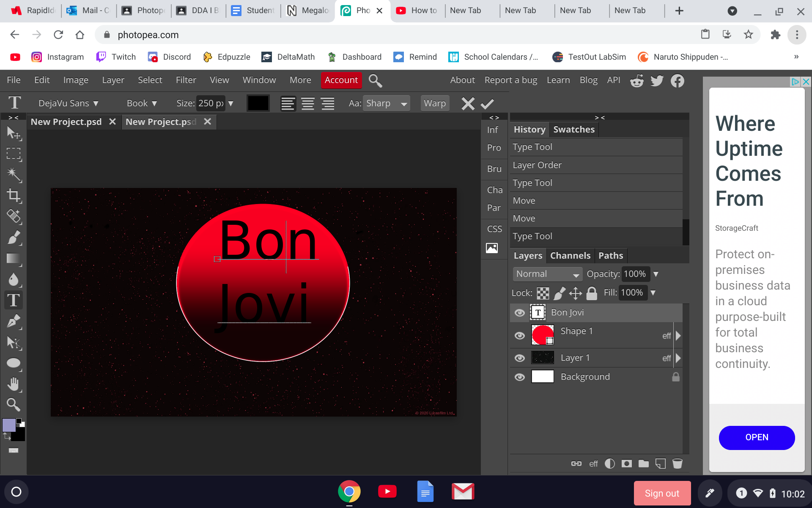Select the Zoom tool

click(14, 405)
